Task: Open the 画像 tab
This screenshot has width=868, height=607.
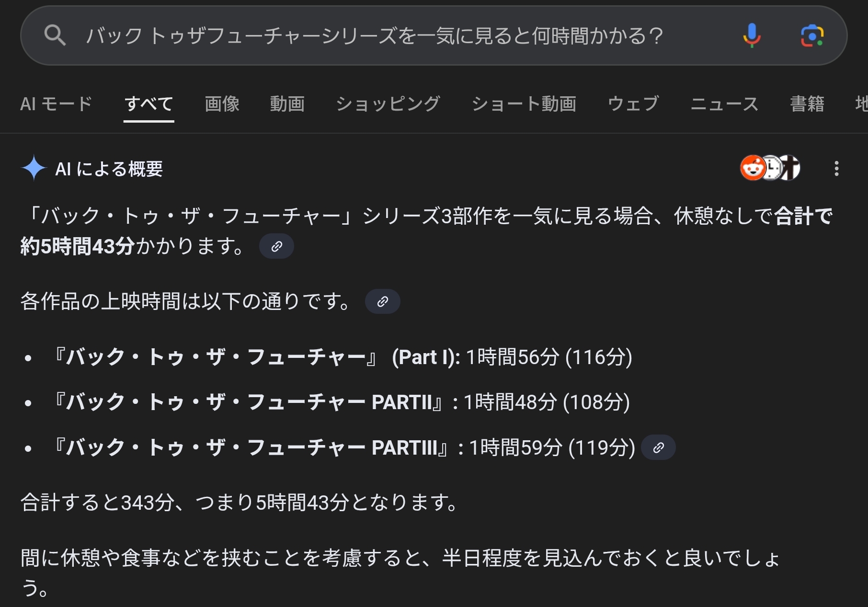Action: 222,103
